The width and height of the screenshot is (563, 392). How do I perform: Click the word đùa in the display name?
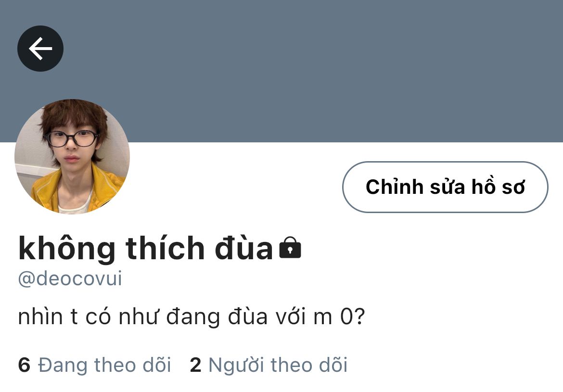pyautogui.click(x=244, y=248)
